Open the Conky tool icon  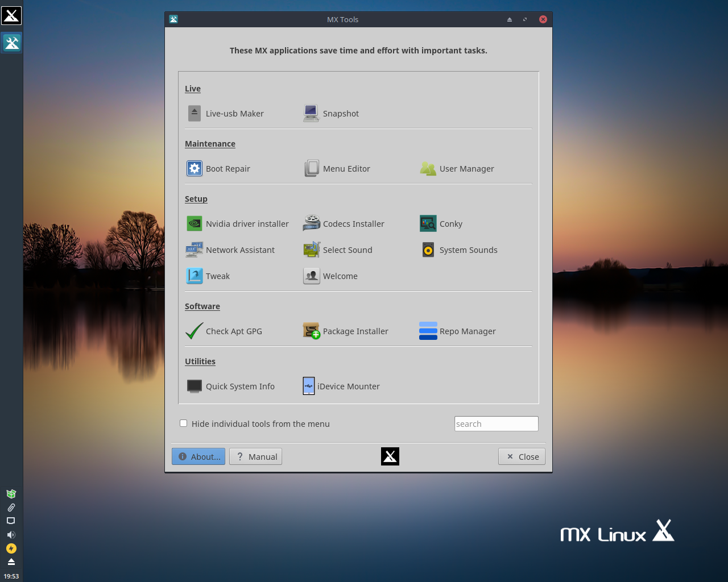428,224
